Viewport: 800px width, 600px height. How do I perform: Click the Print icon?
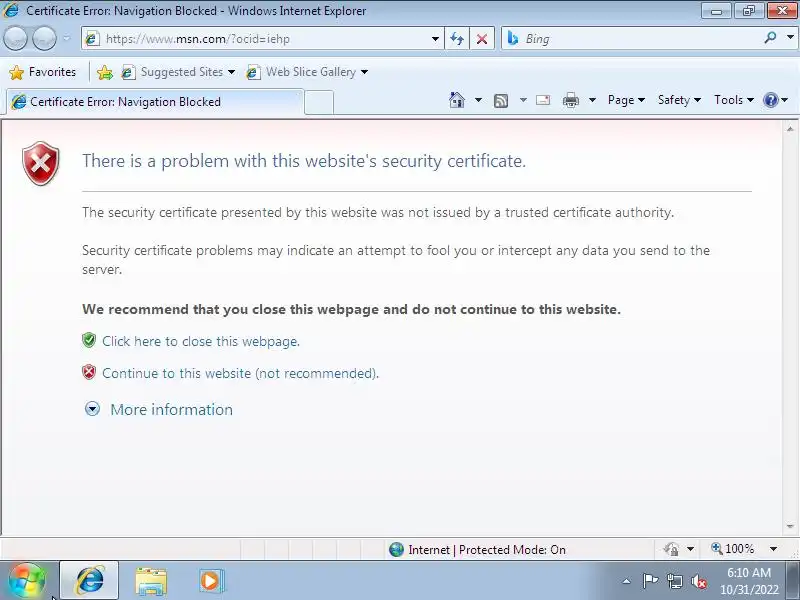[570, 100]
